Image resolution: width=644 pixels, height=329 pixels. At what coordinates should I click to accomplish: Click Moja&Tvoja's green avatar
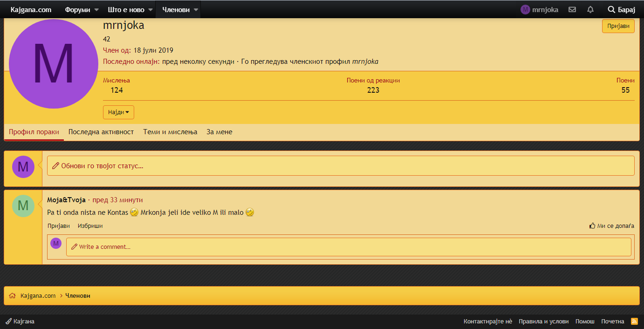(x=23, y=206)
